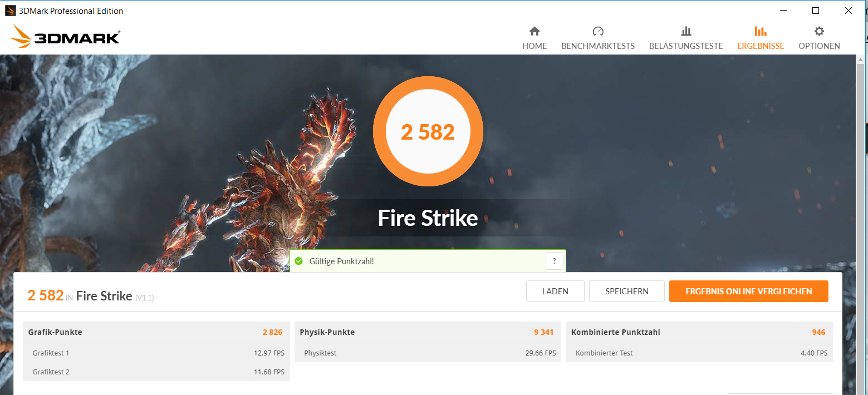The height and width of the screenshot is (395, 868).
Task: Click the stress test bar chart icon
Action: coord(686,31)
